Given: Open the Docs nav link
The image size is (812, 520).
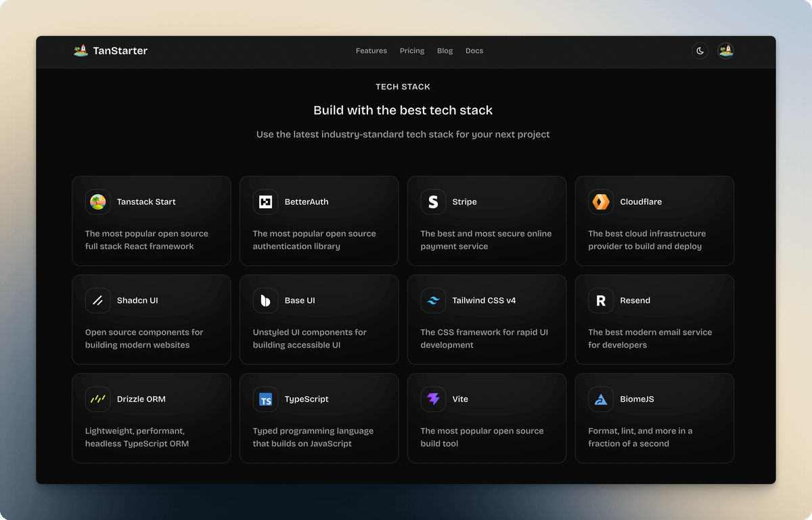Looking at the screenshot, I should [x=474, y=51].
